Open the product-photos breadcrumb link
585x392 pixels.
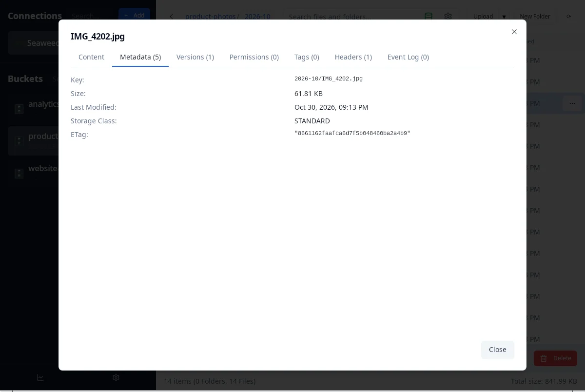211,17
